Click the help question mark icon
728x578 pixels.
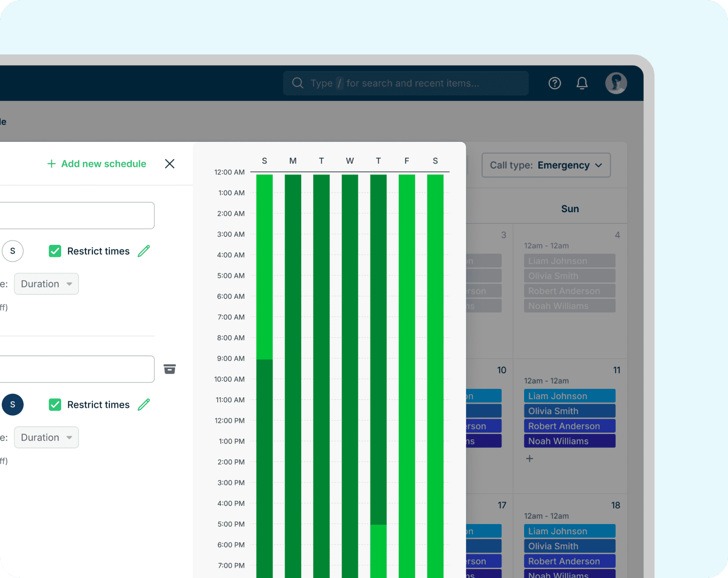[554, 83]
